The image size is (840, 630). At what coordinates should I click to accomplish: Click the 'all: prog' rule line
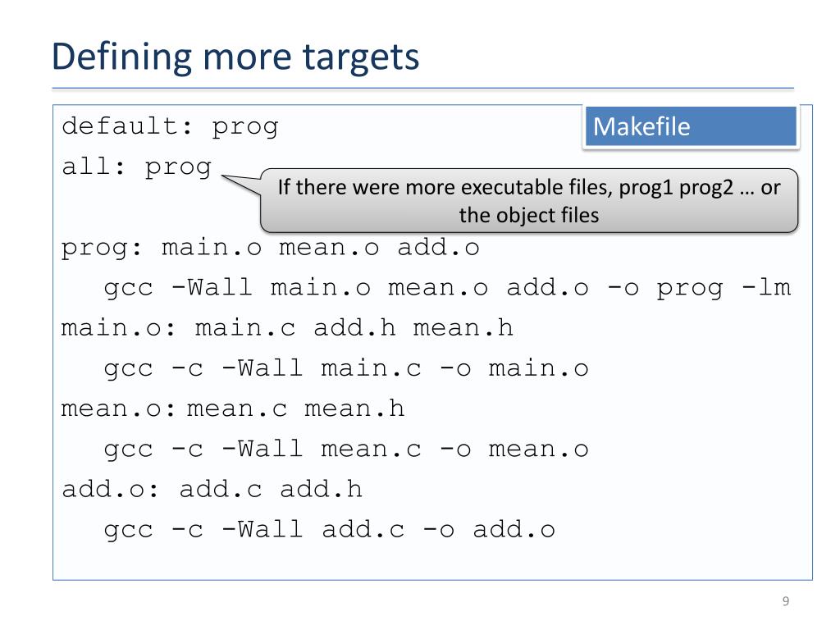pos(137,167)
